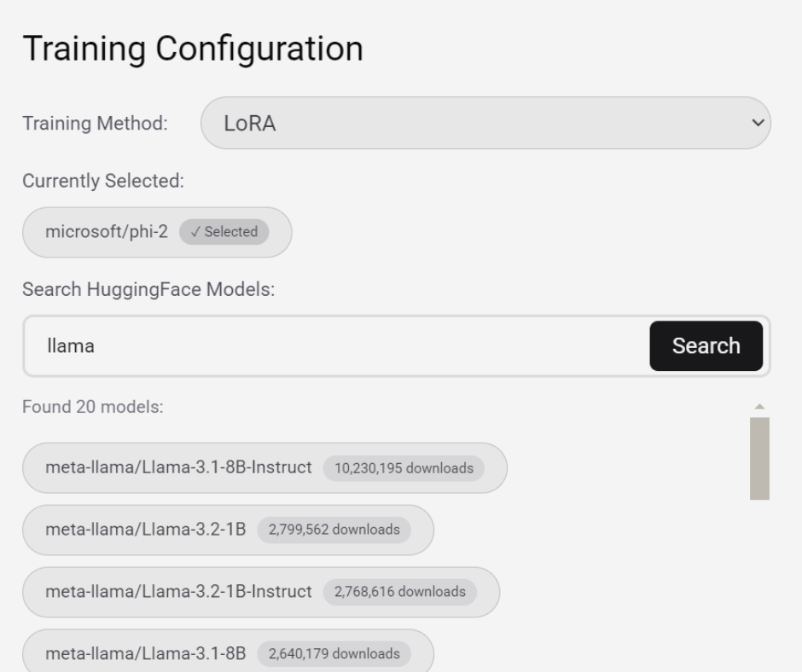Click the 2,768,616 downloads badge
The image size is (802, 672).
click(x=400, y=592)
